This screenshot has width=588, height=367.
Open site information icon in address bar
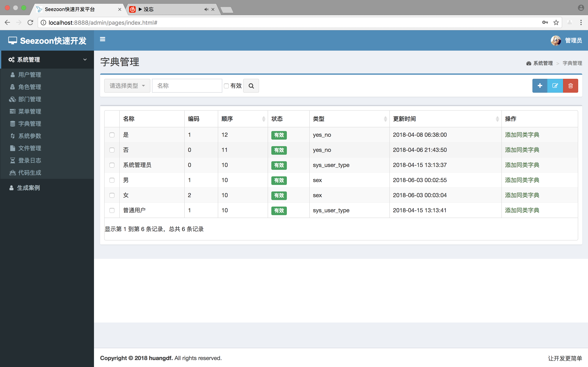43,23
